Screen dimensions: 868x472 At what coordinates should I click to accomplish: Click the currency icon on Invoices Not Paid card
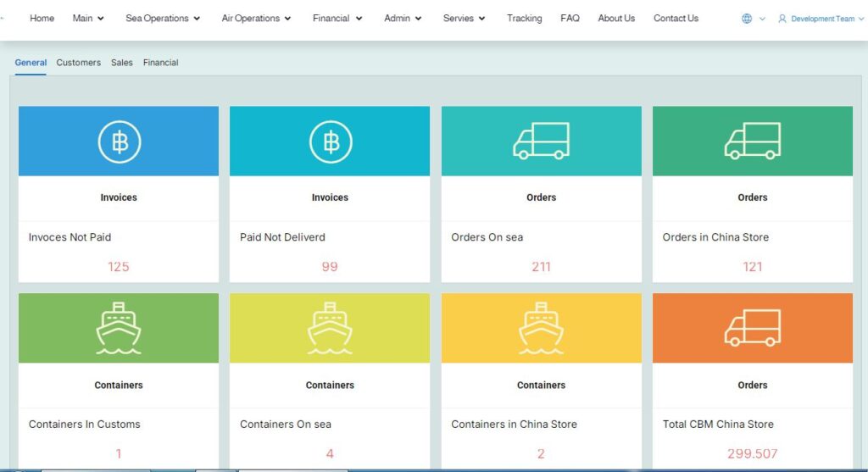click(x=119, y=142)
